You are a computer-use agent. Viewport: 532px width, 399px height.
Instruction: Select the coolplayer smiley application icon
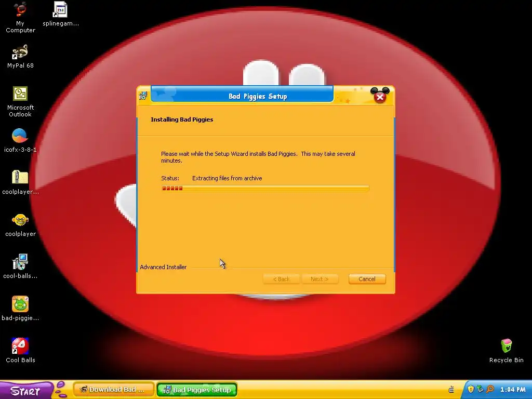[x=20, y=225]
